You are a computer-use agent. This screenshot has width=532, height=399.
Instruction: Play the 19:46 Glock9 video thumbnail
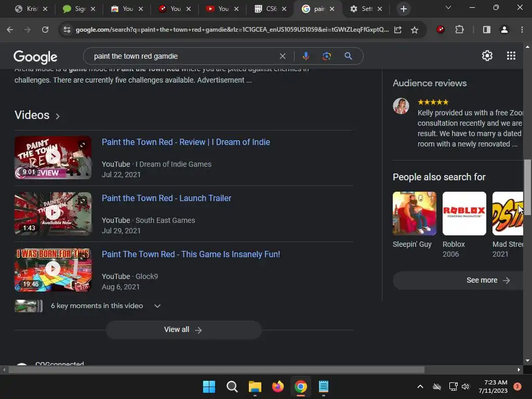click(53, 270)
